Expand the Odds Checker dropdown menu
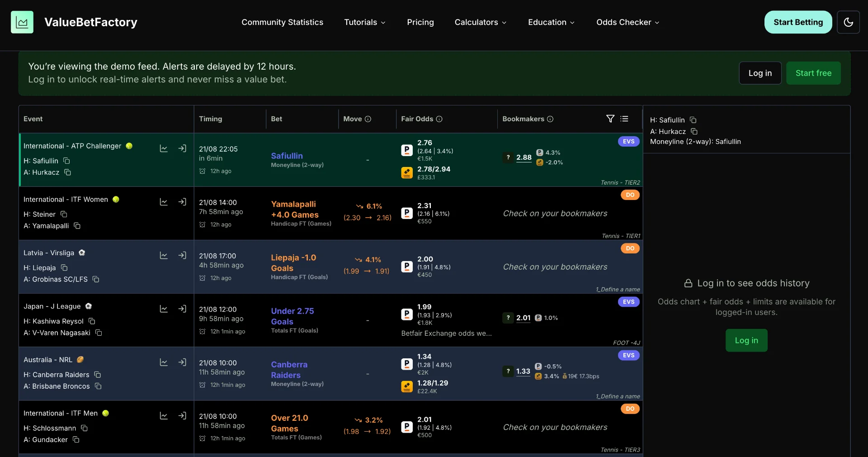This screenshot has width=868, height=457. click(x=627, y=22)
